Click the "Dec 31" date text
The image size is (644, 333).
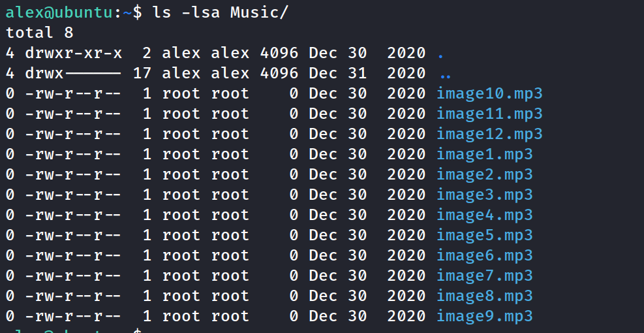tap(337, 73)
